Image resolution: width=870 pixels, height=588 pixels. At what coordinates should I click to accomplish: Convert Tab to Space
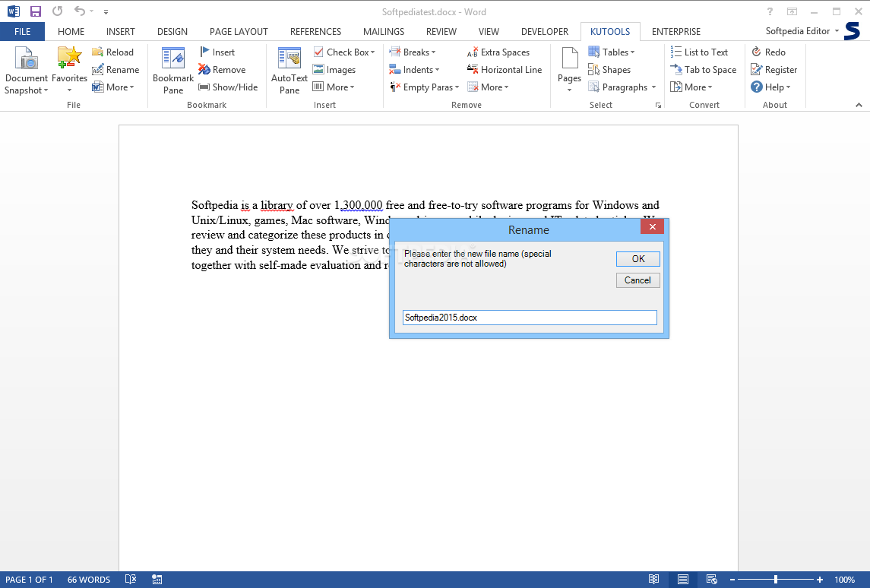[x=704, y=70]
